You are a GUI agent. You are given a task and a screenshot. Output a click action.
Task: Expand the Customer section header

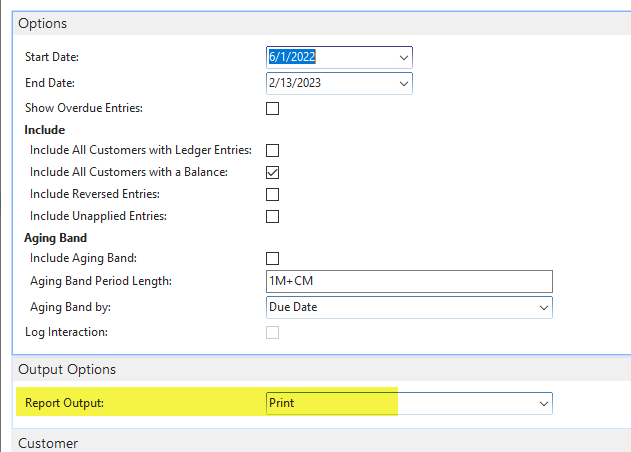coord(48,442)
